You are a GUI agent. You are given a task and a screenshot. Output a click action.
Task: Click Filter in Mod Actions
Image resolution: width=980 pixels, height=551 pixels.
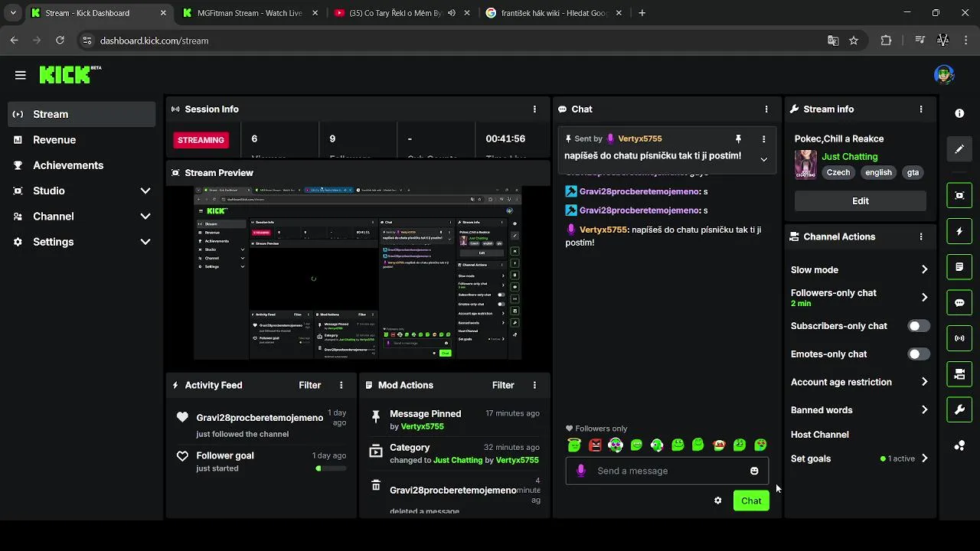(503, 386)
